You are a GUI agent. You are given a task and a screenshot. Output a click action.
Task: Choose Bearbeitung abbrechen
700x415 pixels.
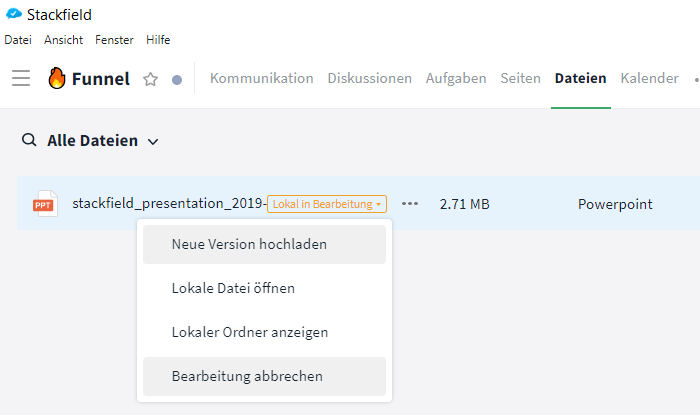[264, 376]
